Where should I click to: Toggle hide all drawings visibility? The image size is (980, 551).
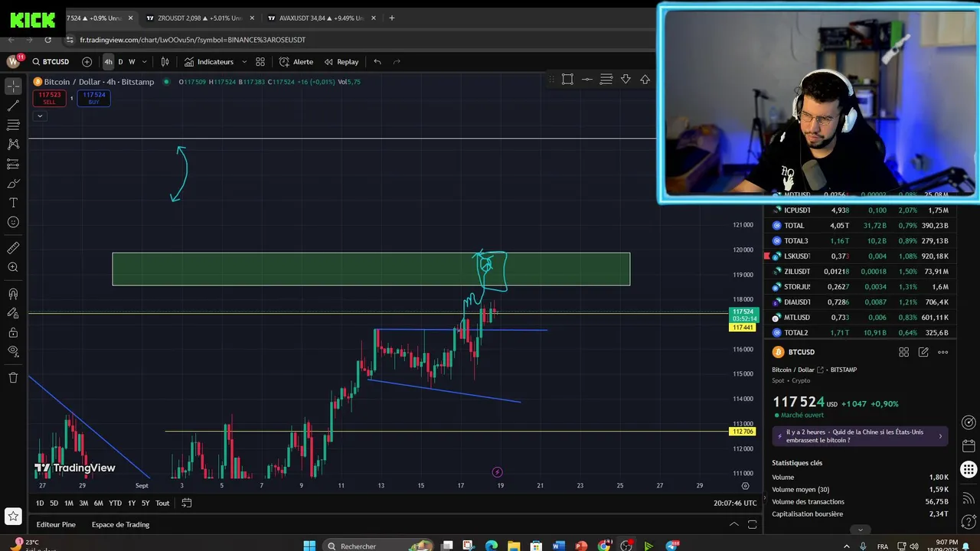(13, 351)
